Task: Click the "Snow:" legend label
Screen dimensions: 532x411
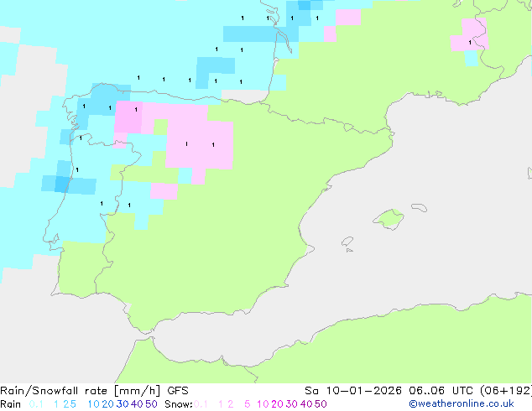Action: pyautogui.click(x=179, y=404)
